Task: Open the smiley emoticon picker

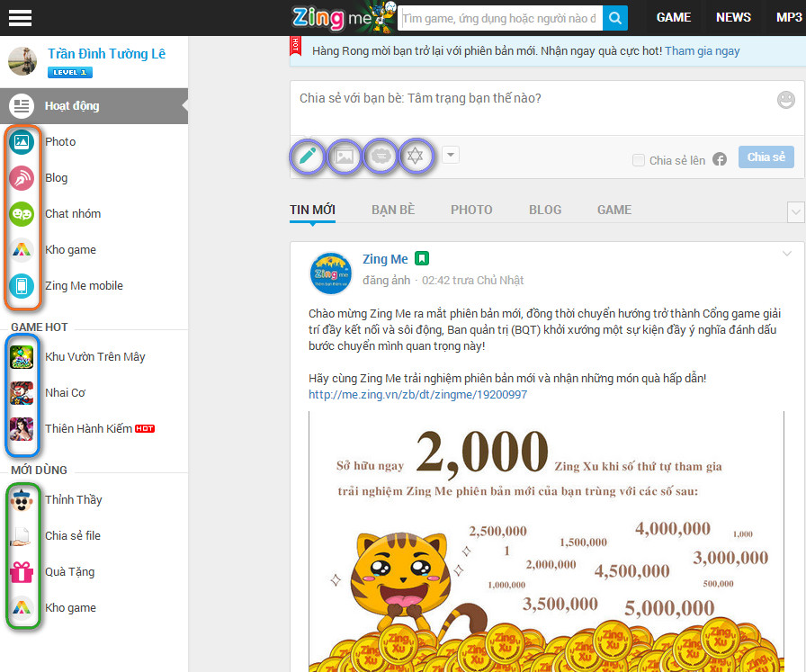Action: (x=785, y=99)
